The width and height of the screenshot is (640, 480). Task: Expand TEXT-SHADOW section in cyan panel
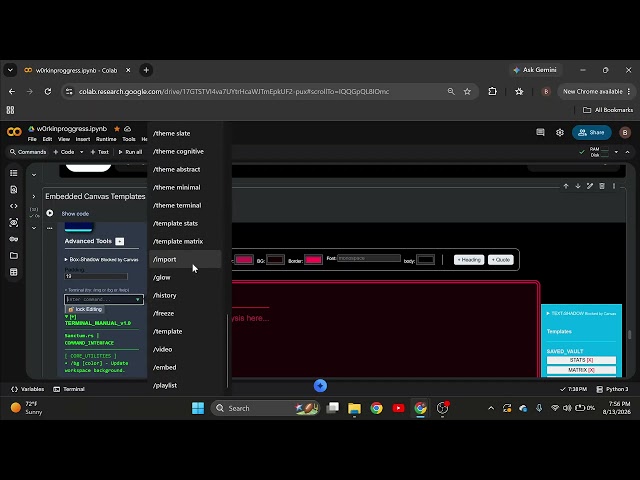581,313
